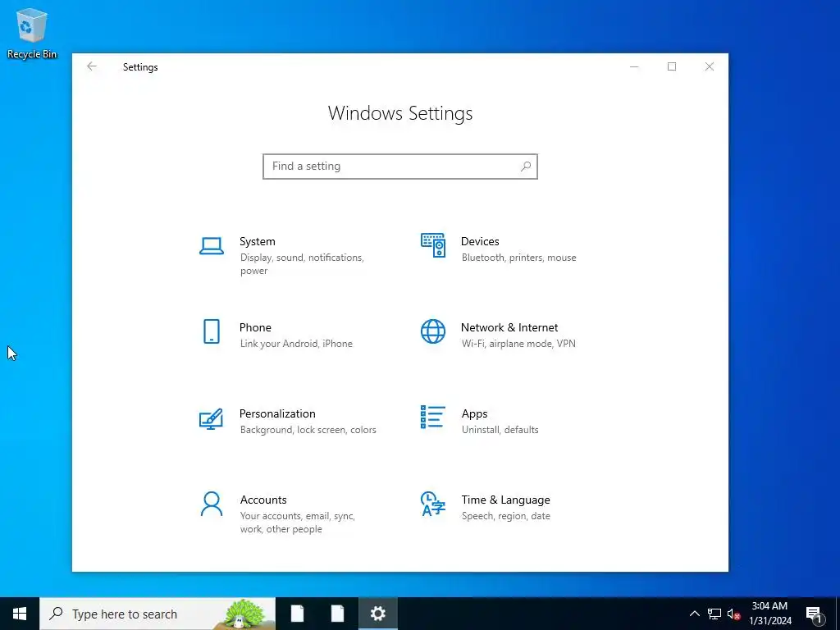Click 'Display, sound, notifications, power' text

pos(302,264)
